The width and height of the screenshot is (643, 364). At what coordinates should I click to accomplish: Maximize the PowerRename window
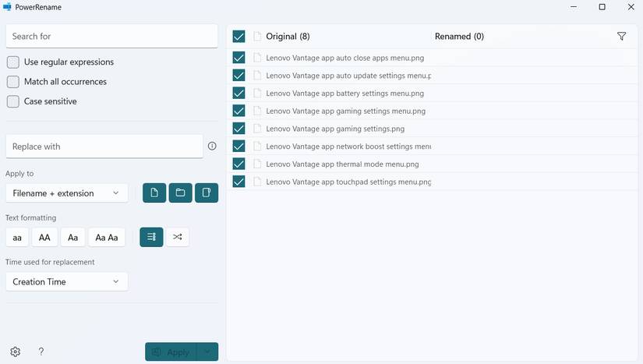(x=602, y=7)
